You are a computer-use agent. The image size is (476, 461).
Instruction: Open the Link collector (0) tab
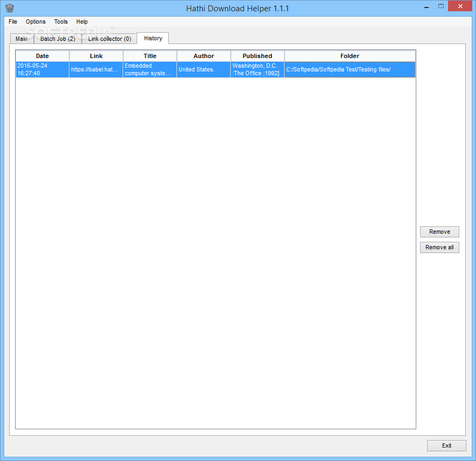click(x=110, y=39)
